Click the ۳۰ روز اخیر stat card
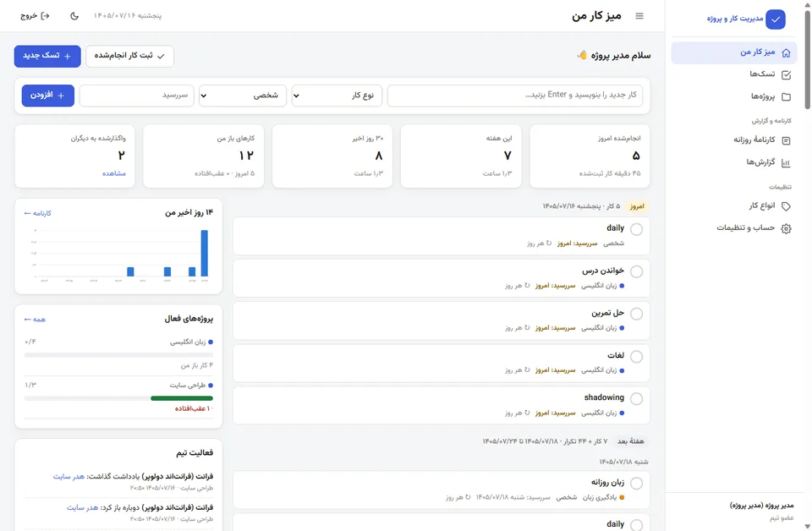The height and width of the screenshot is (531, 812). (332, 156)
